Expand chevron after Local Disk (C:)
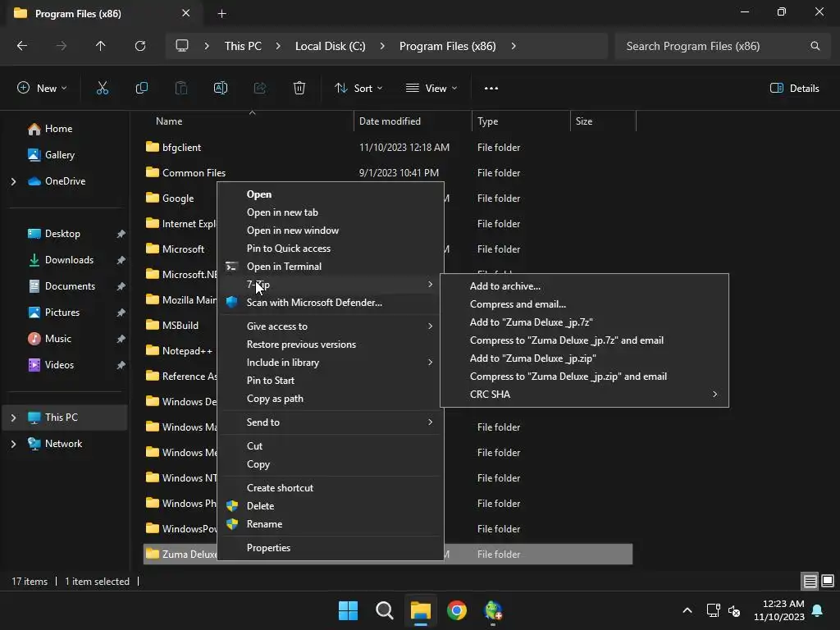The height and width of the screenshot is (630, 840). click(x=382, y=46)
